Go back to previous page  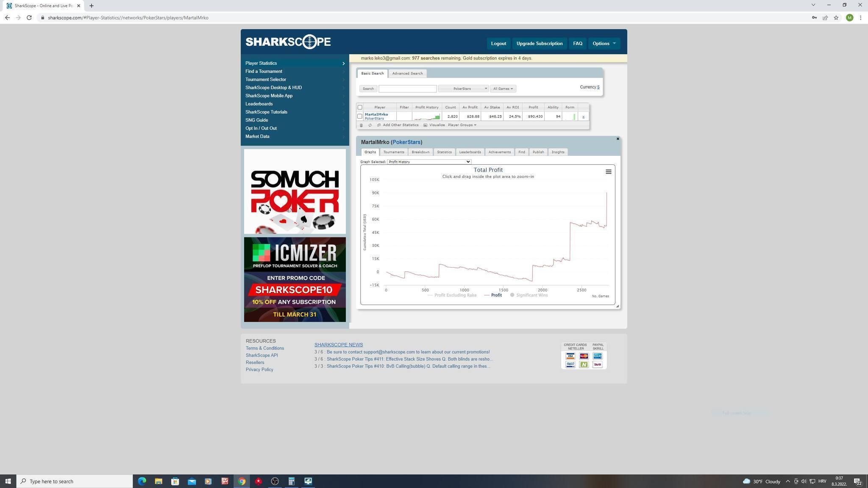click(7, 18)
